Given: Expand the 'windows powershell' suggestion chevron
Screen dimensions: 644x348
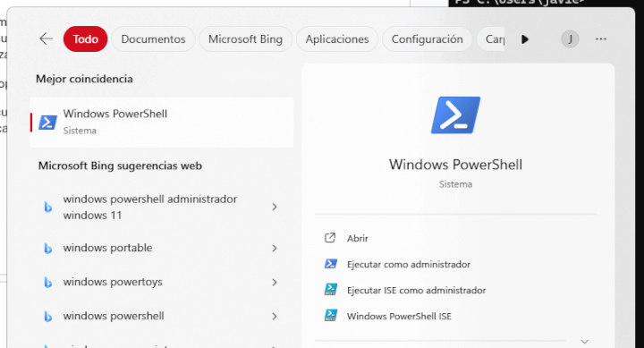Looking at the screenshot, I should [275, 317].
